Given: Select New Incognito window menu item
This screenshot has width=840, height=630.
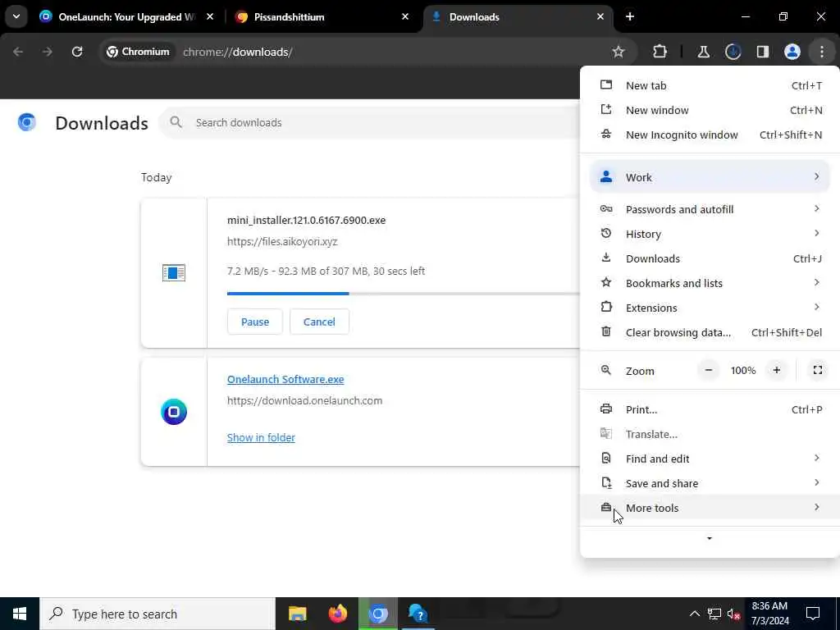Looking at the screenshot, I should (x=710, y=135).
